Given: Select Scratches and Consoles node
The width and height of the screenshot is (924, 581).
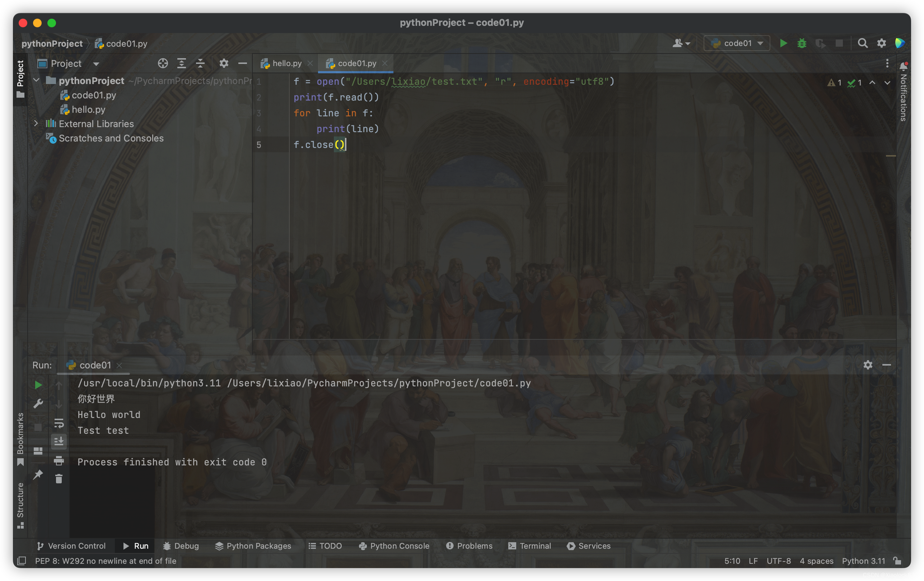Looking at the screenshot, I should pyautogui.click(x=105, y=138).
